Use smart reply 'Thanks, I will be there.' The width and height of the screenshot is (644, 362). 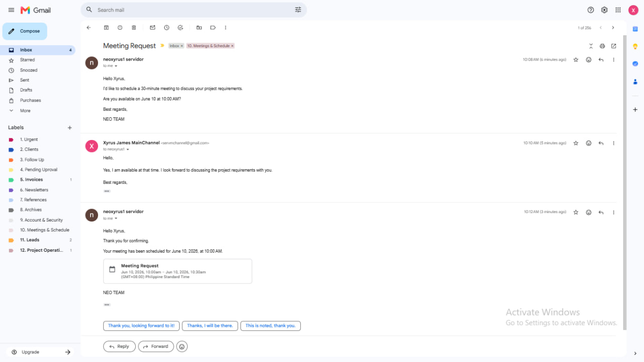click(210, 326)
